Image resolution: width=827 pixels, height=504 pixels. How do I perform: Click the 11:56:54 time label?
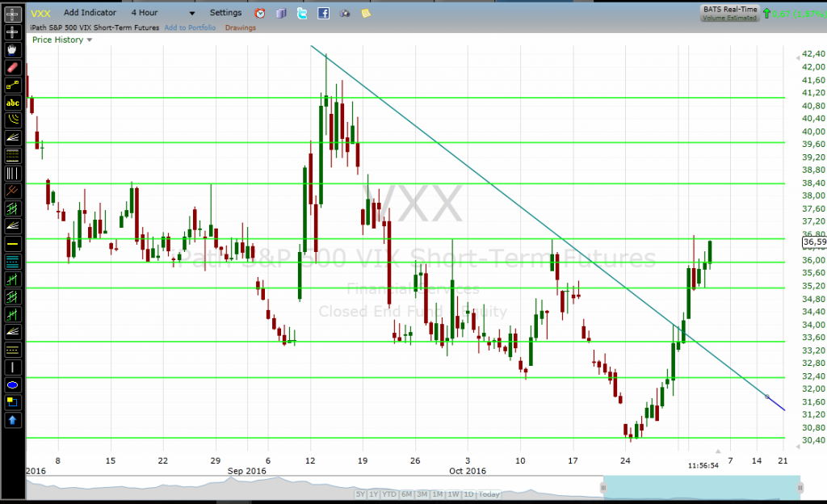coord(703,465)
